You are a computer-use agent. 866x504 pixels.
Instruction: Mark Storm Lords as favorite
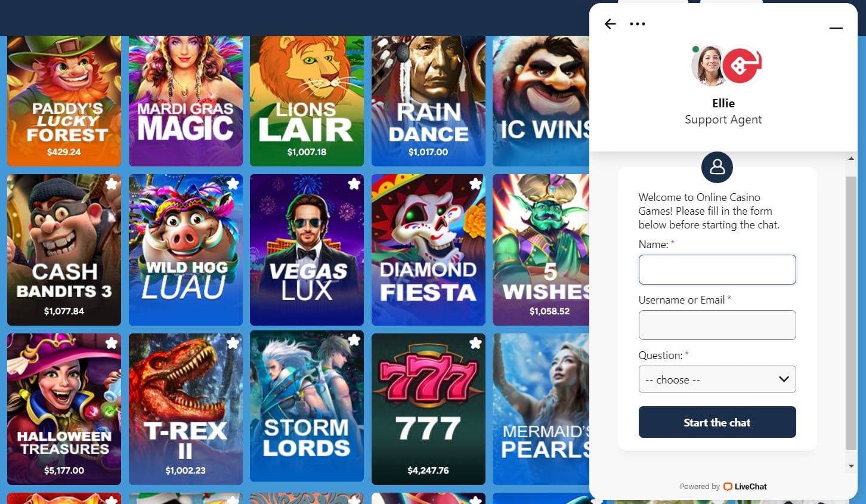point(354,340)
